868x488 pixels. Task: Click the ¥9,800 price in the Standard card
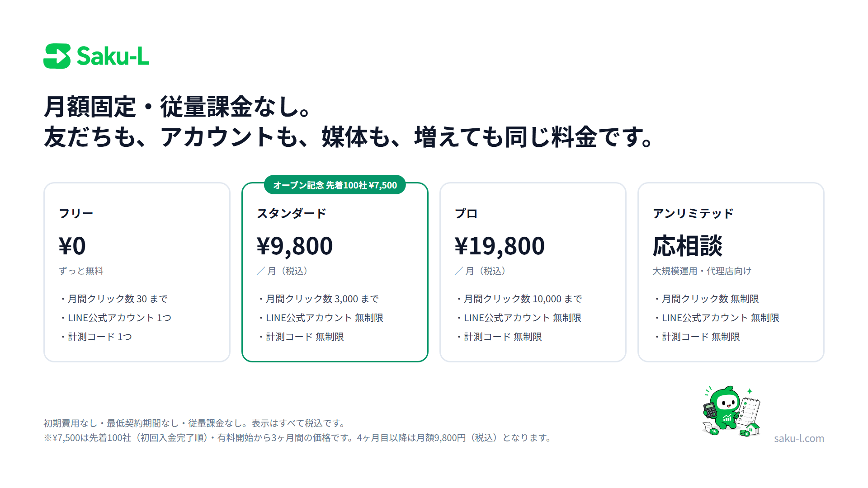point(295,246)
